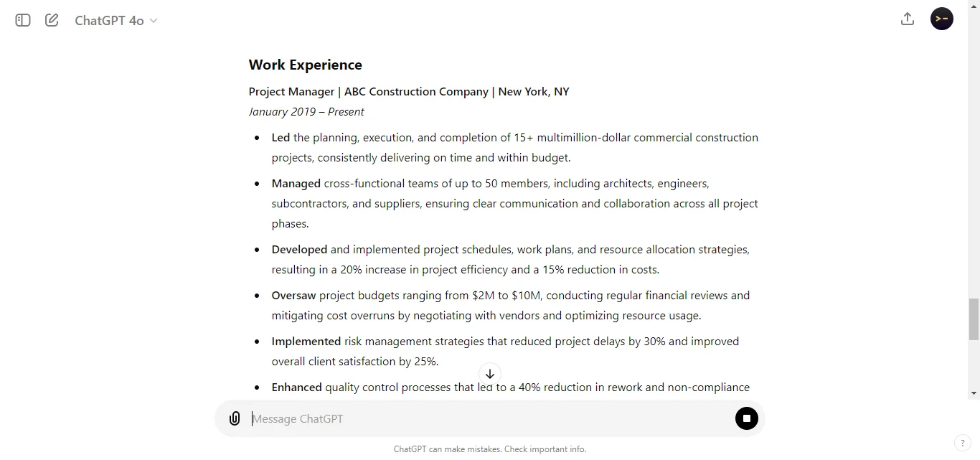Click the January 2019 – Present date text
This screenshot has width=980, height=460.
[306, 112]
